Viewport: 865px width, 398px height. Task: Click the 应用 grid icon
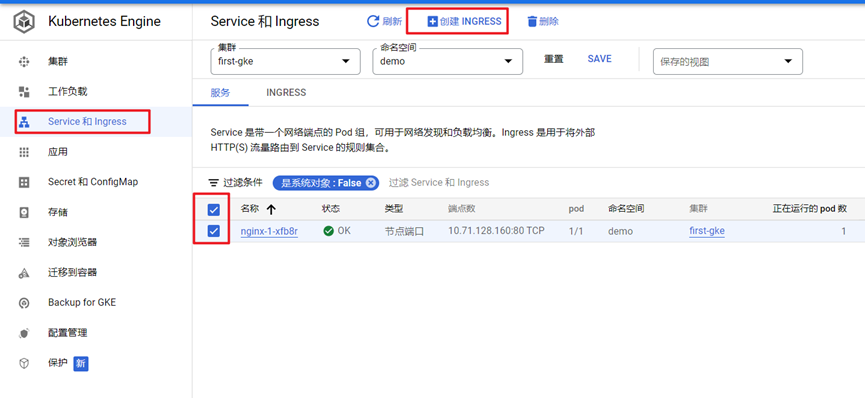pos(24,152)
